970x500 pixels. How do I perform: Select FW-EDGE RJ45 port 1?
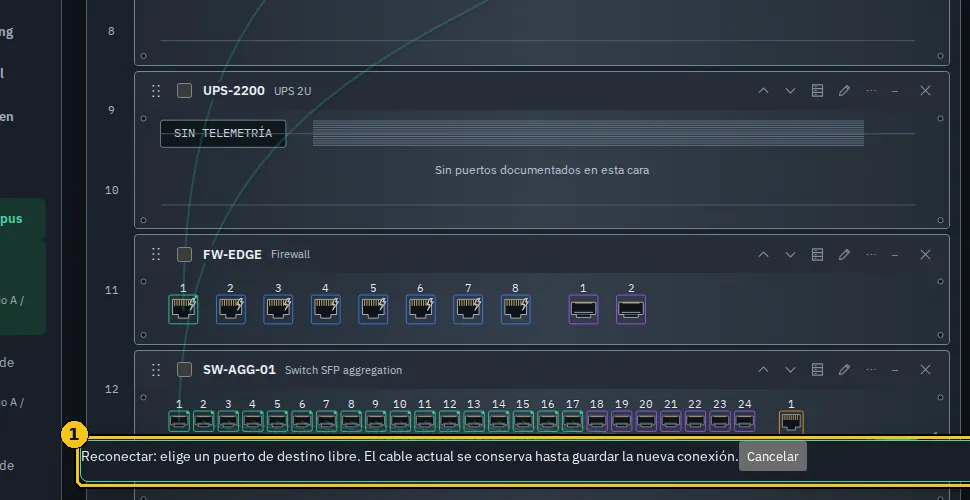(183, 309)
